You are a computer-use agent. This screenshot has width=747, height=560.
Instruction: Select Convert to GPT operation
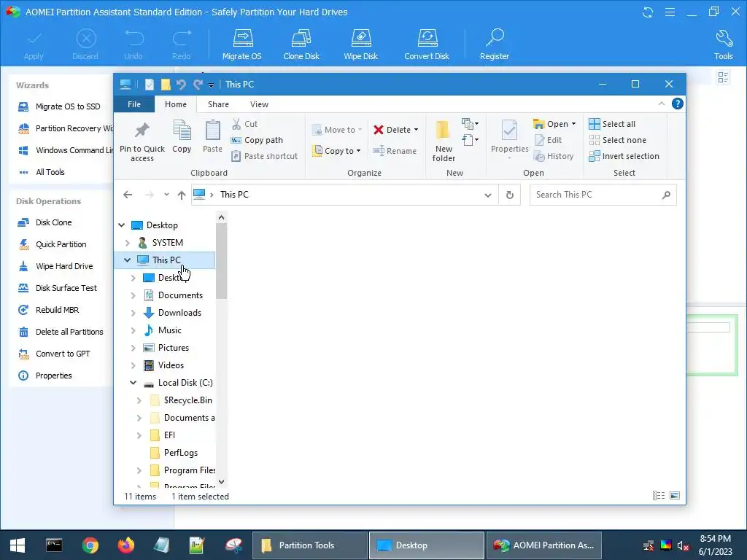54,354
